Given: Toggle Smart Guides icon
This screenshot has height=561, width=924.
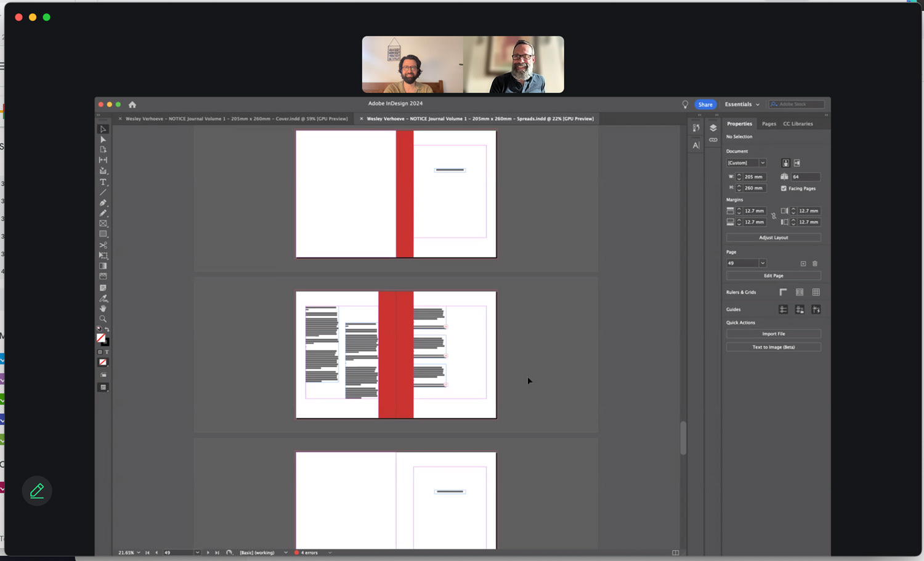Looking at the screenshot, I should pos(816,310).
